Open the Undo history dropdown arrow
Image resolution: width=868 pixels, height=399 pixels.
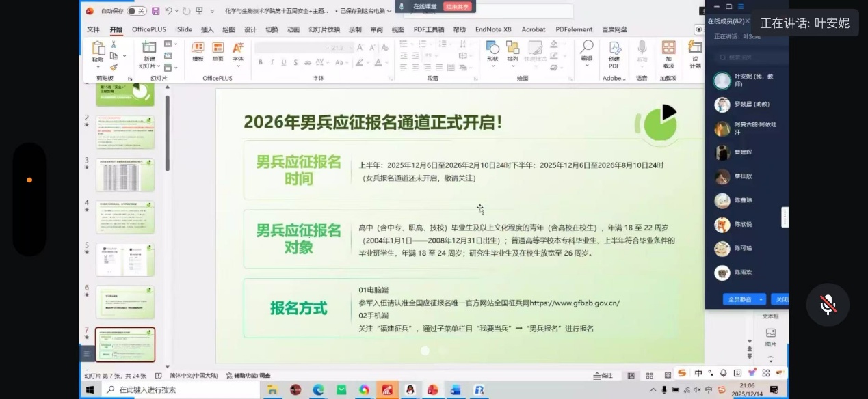point(178,11)
